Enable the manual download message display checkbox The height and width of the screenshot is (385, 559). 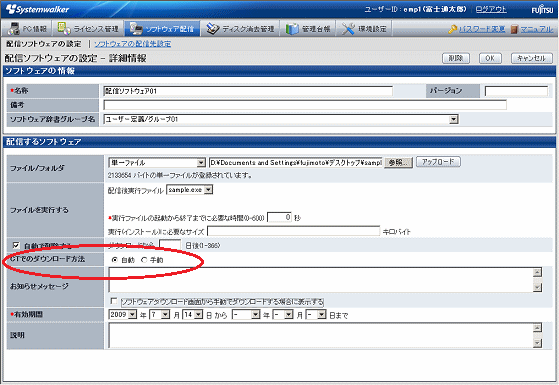coord(114,301)
